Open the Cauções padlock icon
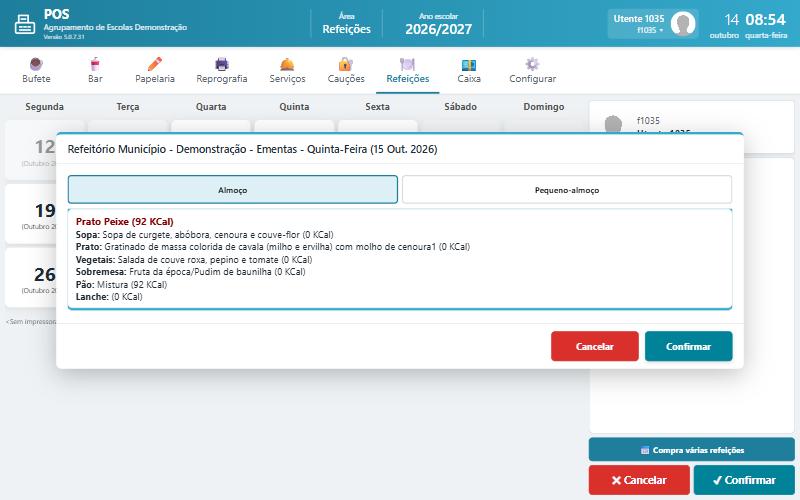The image size is (800, 500). pyautogui.click(x=346, y=64)
